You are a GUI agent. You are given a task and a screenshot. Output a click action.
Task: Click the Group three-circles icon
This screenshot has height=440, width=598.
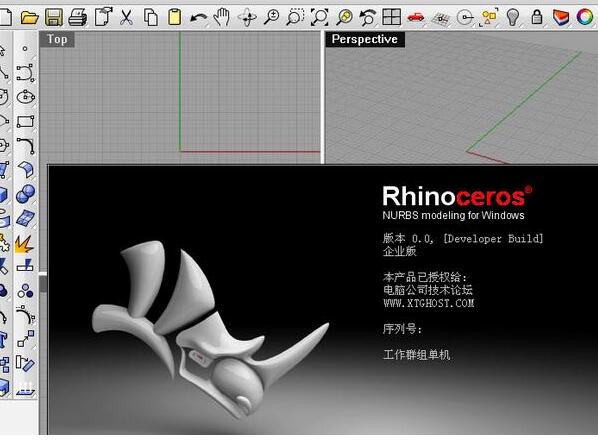(25, 291)
